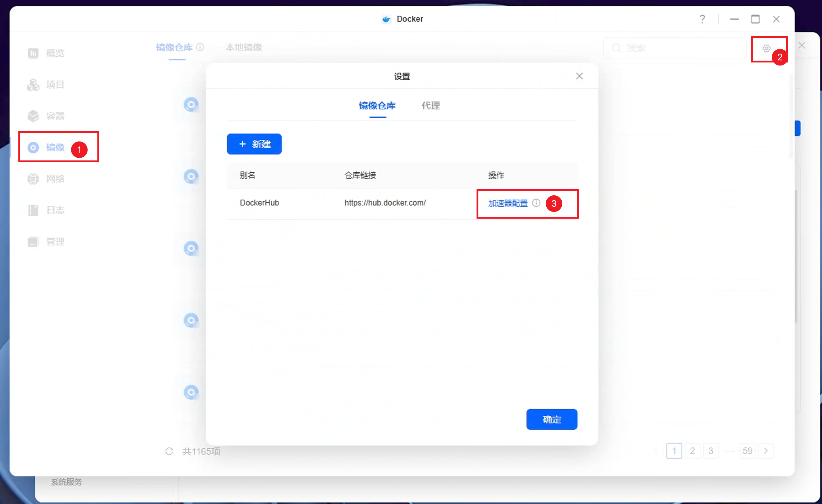Open the 管理 management sidebar item
Screen dimensions: 822x504
(46, 241)
